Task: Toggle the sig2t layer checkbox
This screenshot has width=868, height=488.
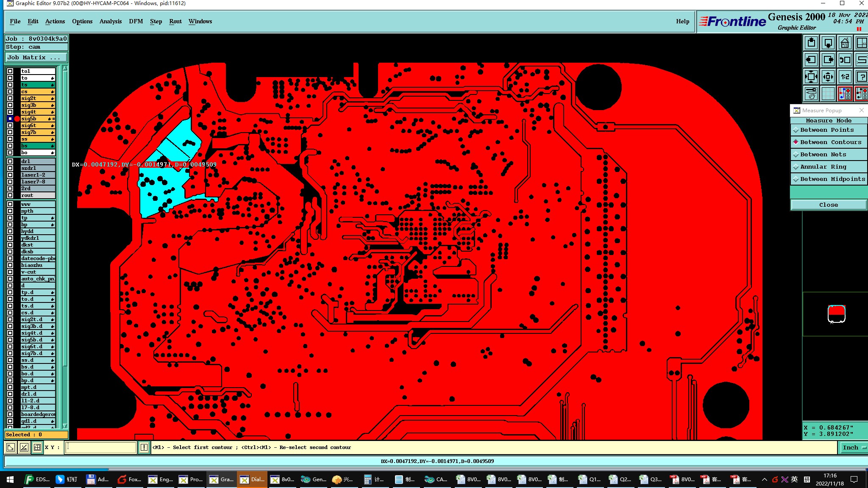Action: [x=10, y=98]
